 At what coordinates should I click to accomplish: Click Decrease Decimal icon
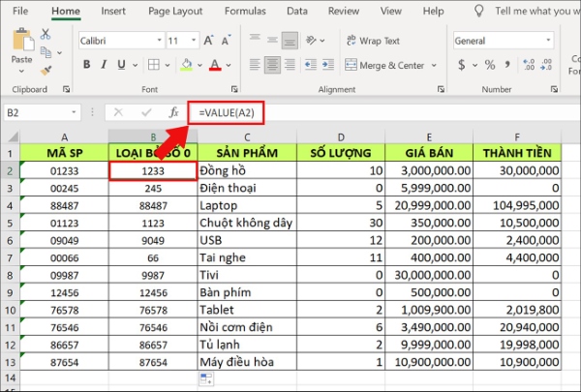pos(546,65)
